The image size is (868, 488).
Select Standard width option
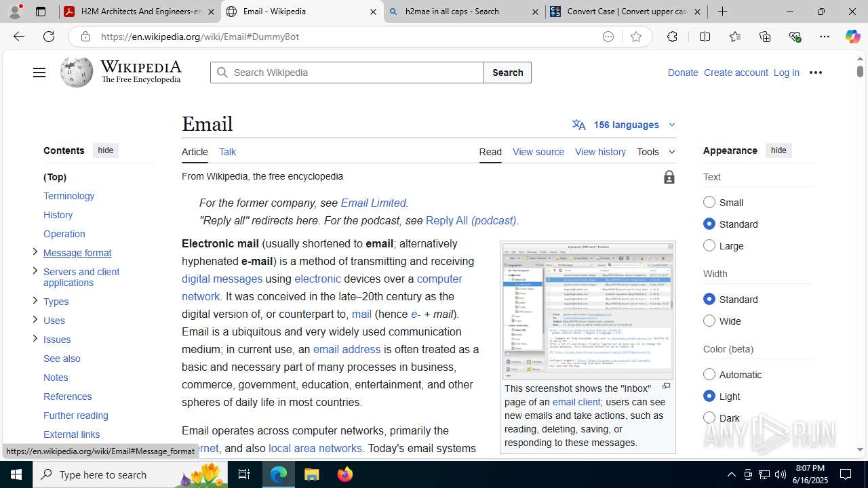709,299
